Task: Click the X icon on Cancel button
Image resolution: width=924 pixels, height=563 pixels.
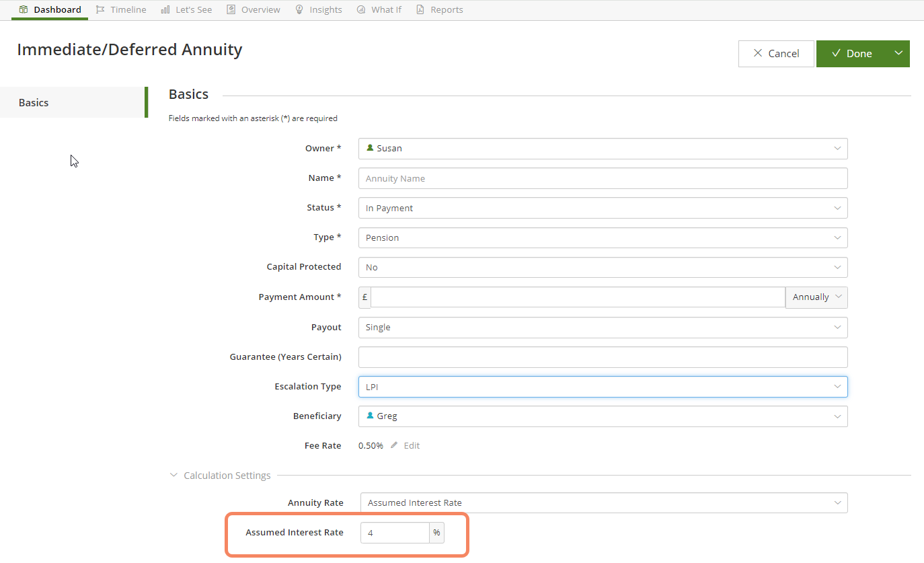Action: point(758,53)
